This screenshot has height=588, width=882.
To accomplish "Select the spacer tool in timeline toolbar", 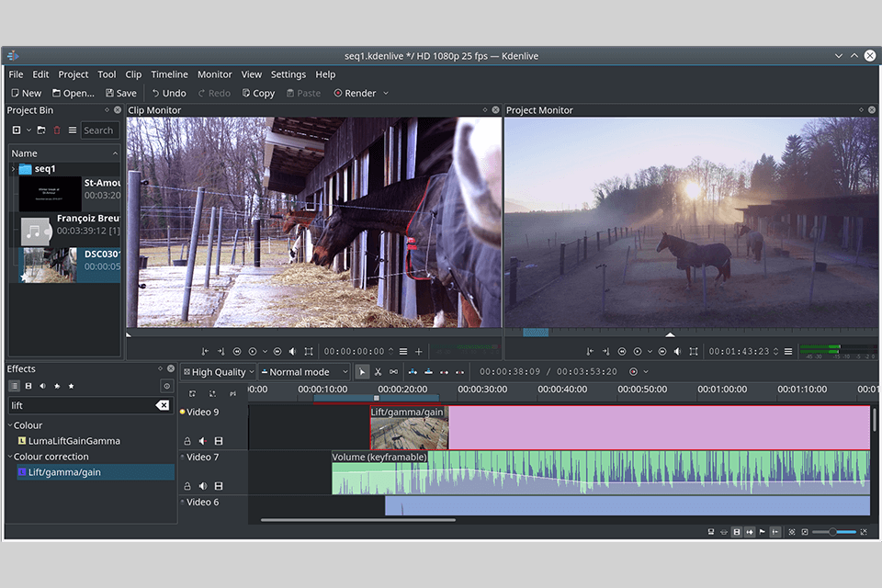I will click(x=394, y=372).
